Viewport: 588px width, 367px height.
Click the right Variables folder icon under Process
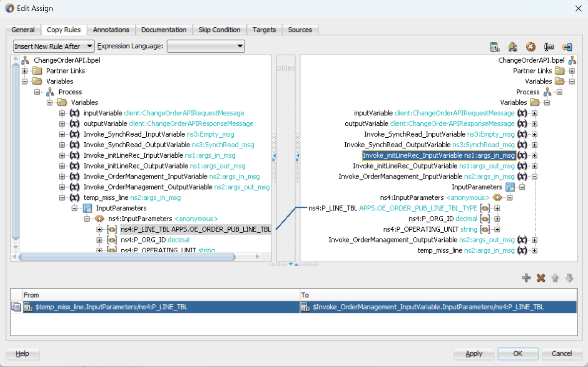[x=535, y=102]
